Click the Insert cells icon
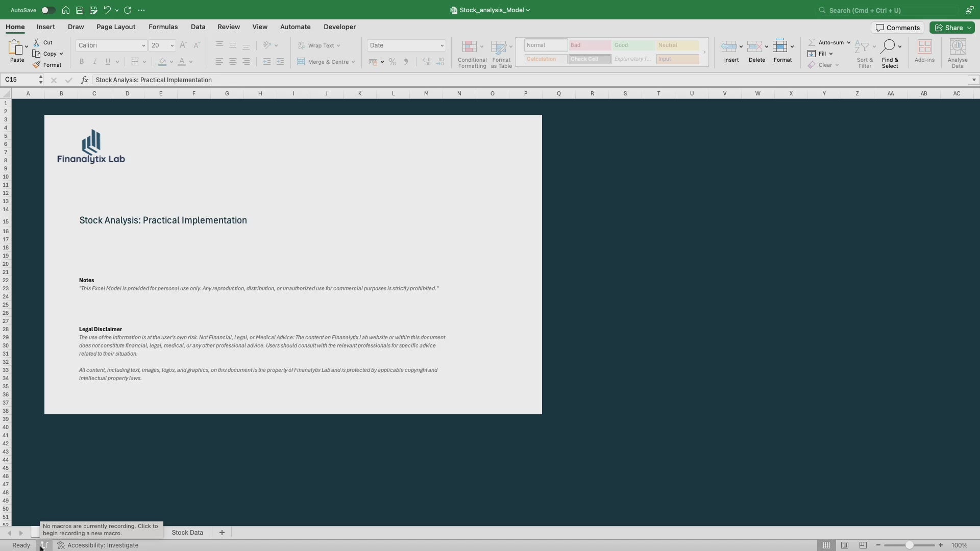 click(x=729, y=47)
